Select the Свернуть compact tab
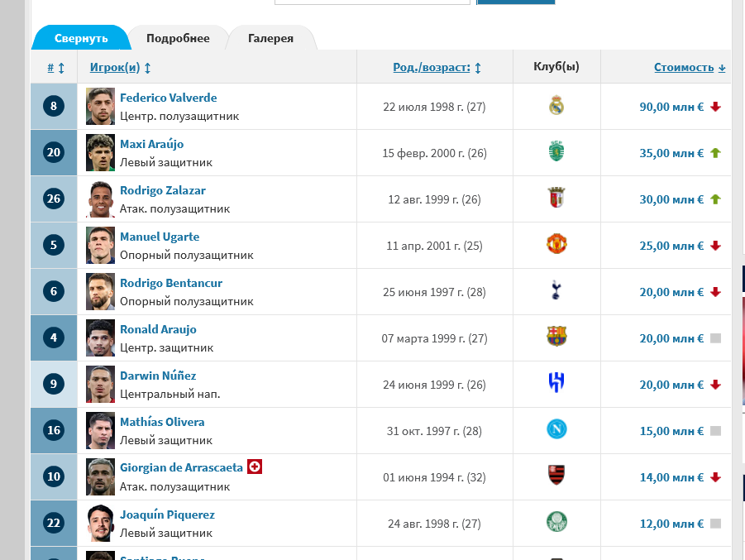 [81, 38]
